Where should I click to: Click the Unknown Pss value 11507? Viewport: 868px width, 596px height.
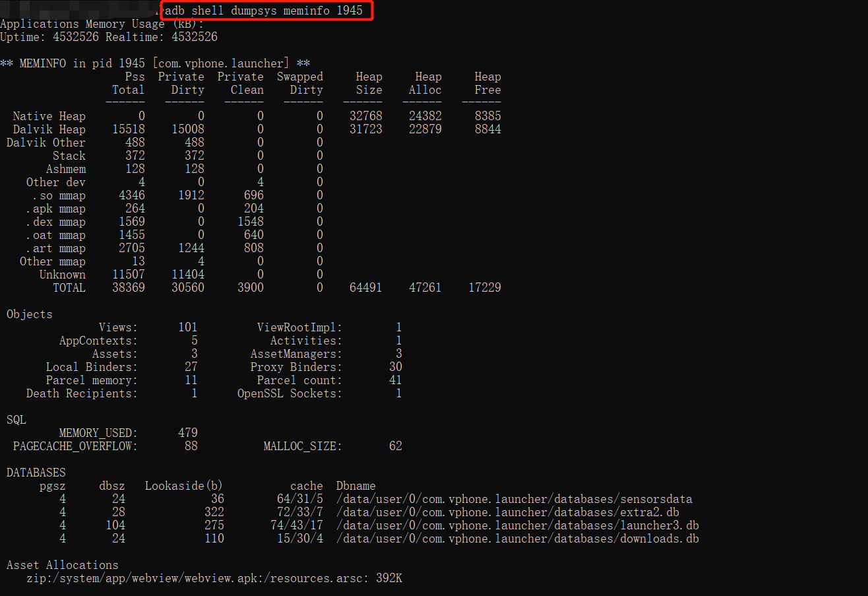pos(129,275)
